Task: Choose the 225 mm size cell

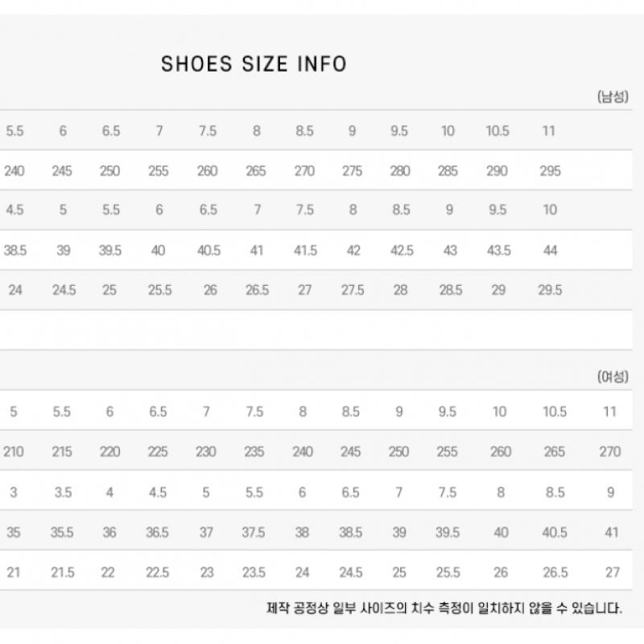Action: pyautogui.click(x=158, y=452)
